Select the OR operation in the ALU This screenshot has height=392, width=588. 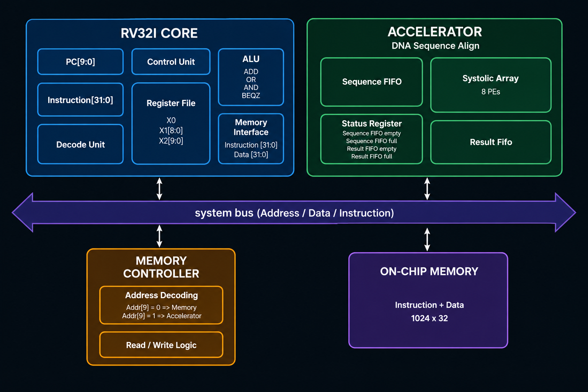(251, 80)
